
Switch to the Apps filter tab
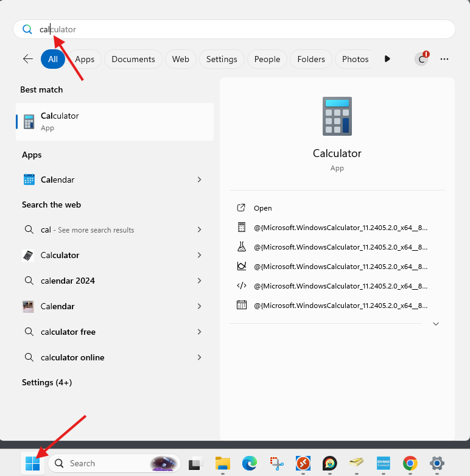click(x=85, y=59)
